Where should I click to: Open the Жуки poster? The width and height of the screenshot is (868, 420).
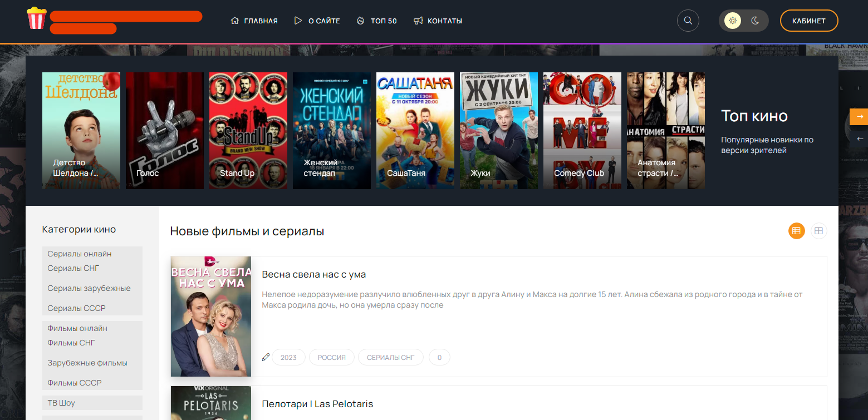tap(499, 131)
